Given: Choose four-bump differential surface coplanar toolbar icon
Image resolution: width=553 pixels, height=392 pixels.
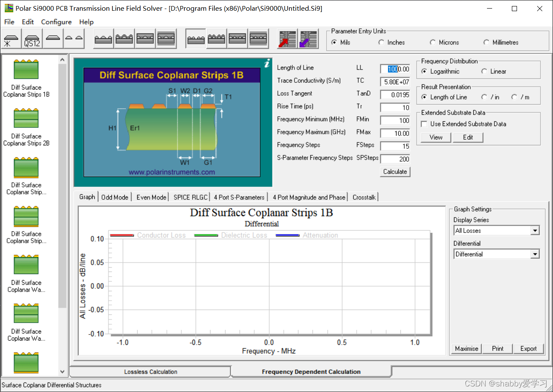Looking at the screenshot, I should click(x=196, y=39).
